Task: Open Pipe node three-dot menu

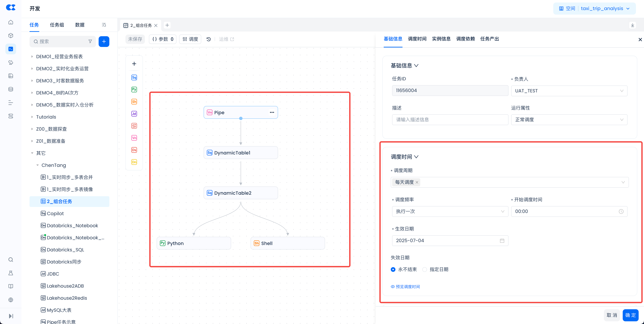Action: pyautogui.click(x=272, y=113)
